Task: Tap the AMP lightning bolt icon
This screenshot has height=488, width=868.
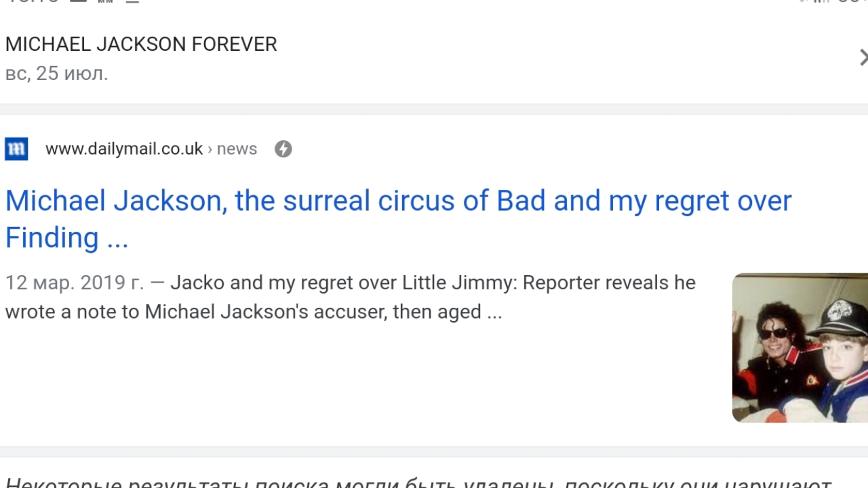Action: click(x=283, y=149)
